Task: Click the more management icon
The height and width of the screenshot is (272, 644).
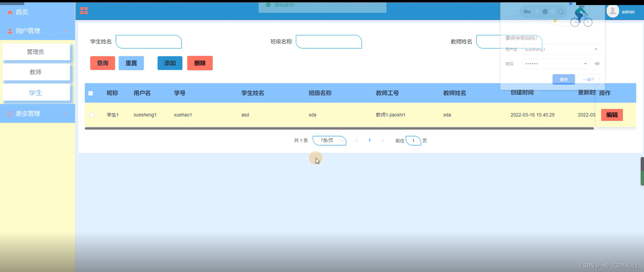Action: [x=10, y=114]
